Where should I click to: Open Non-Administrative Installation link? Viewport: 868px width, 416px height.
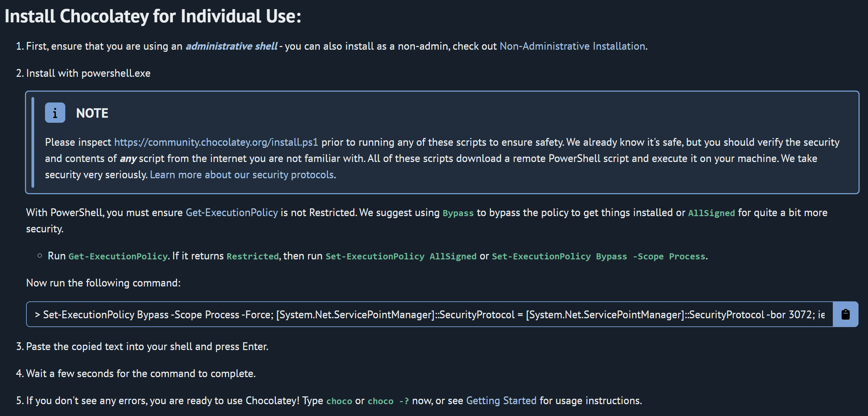coord(572,46)
